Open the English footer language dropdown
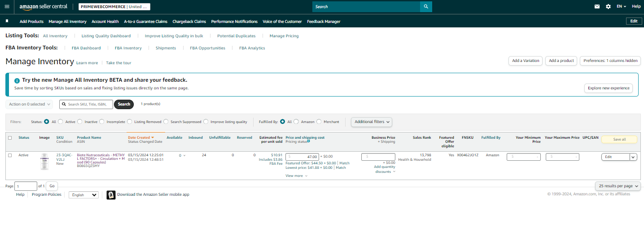 pos(83,195)
